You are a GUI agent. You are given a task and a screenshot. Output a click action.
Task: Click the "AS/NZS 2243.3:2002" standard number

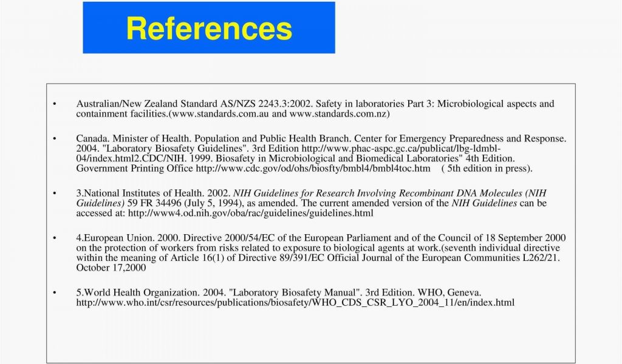click(266, 104)
